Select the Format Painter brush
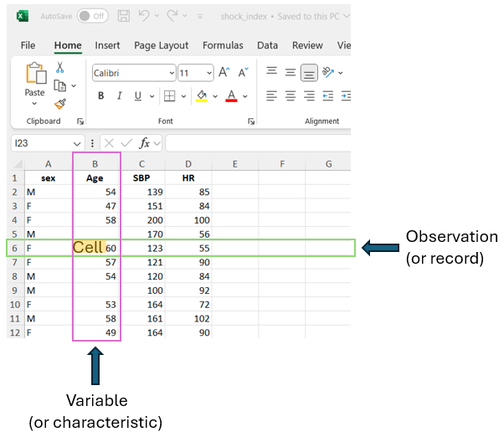The width and height of the screenshot is (504, 437). point(60,104)
